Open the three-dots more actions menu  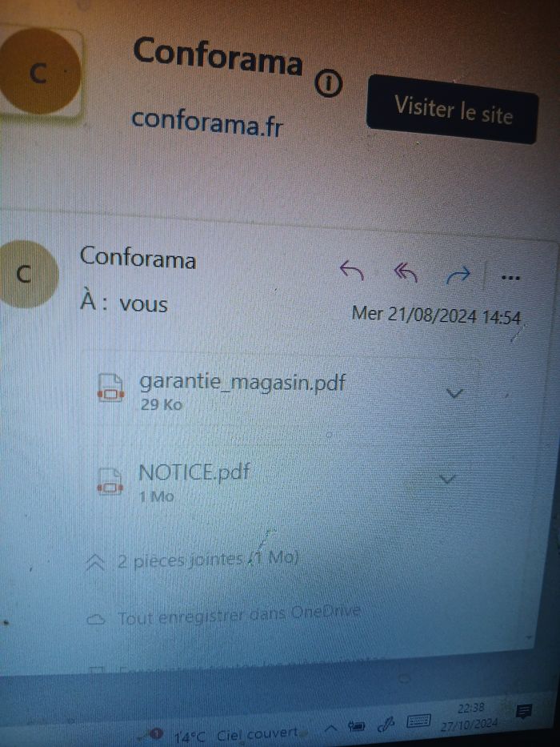tap(510, 277)
